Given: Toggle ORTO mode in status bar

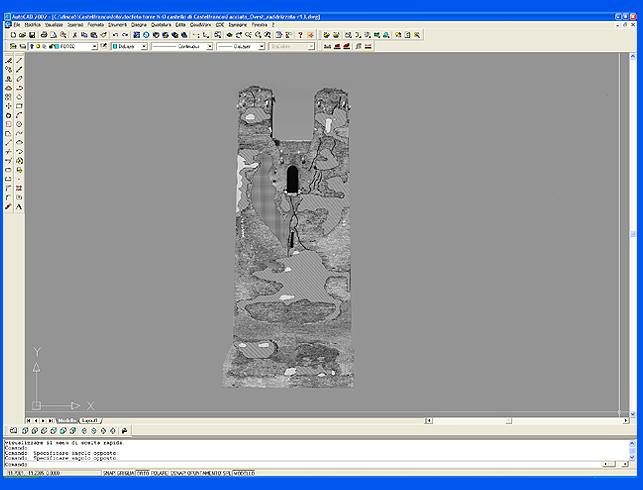Looking at the screenshot, I should tap(142, 473).
